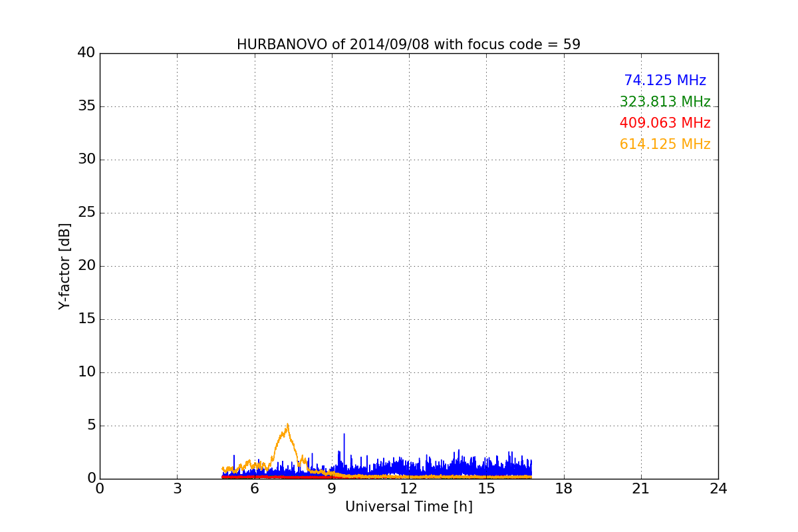The height and width of the screenshot is (532, 798).
Task: Click the plot title HURBANOVO of 2014/09/08
Action: (x=408, y=45)
